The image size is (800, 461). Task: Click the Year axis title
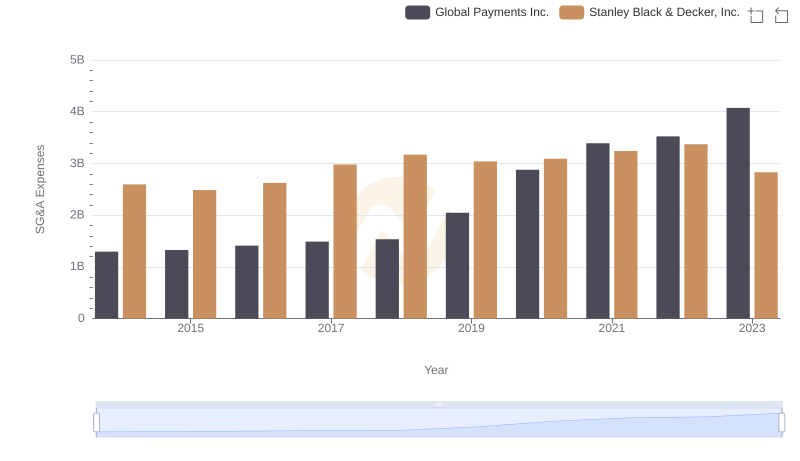436,370
